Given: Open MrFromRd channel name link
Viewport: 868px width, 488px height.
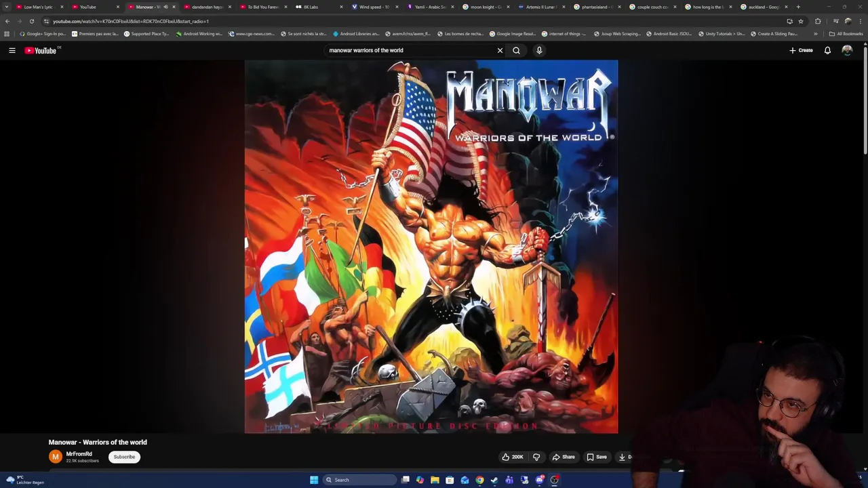Looking at the screenshot, I should (79, 454).
